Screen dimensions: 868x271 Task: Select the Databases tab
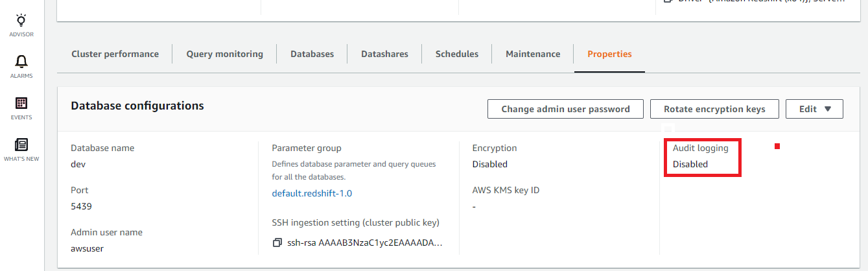(x=312, y=54)
